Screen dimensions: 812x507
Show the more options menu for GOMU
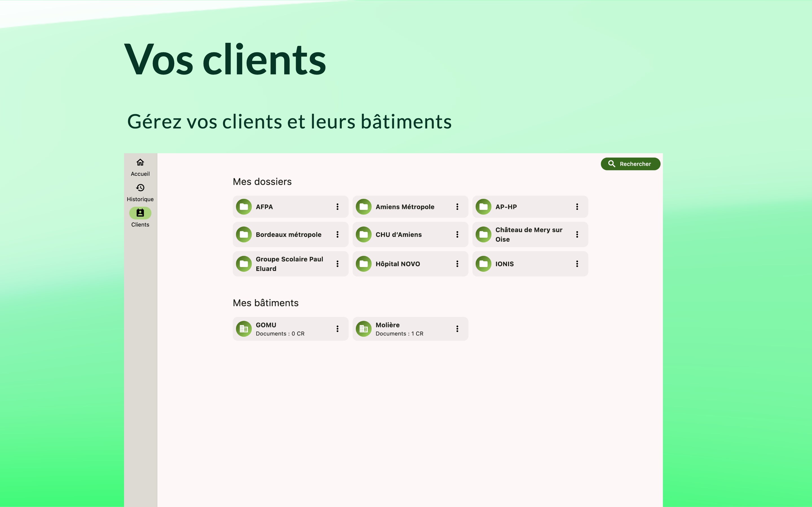click(337, 329)
